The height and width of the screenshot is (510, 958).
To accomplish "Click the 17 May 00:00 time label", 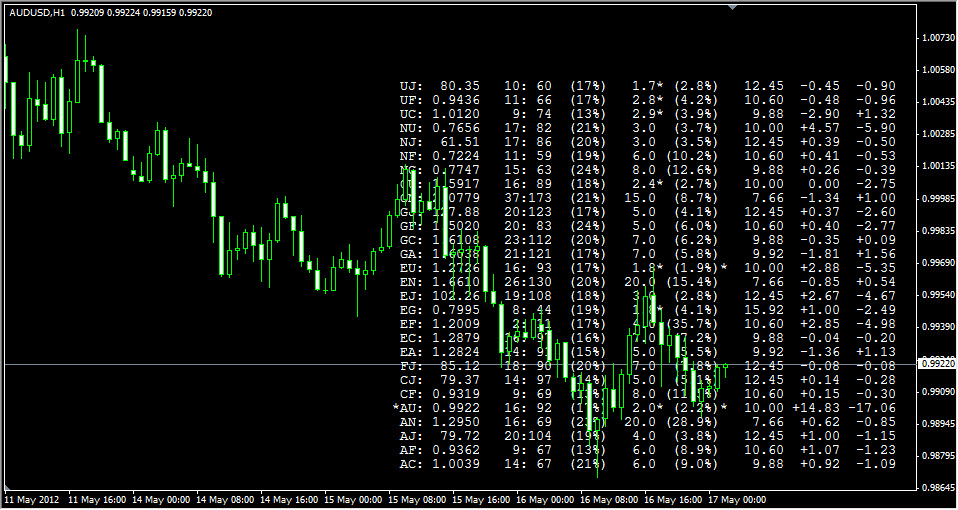I will point(735,499).
